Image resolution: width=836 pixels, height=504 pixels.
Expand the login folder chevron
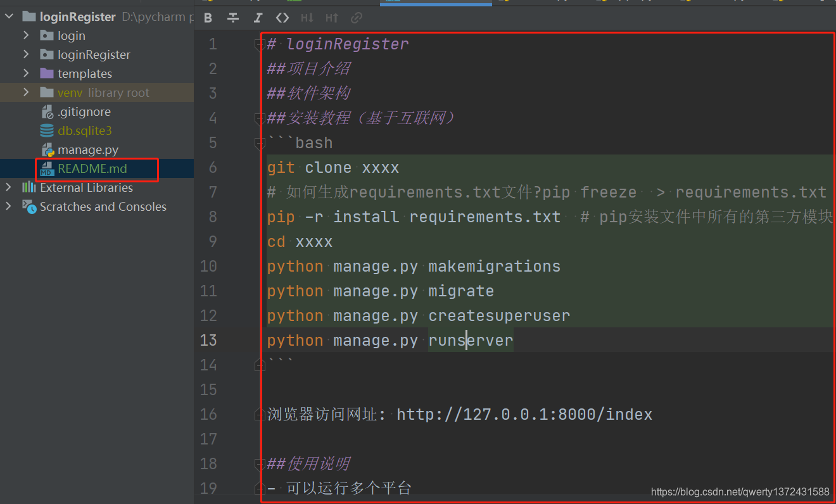pos(26,35)
